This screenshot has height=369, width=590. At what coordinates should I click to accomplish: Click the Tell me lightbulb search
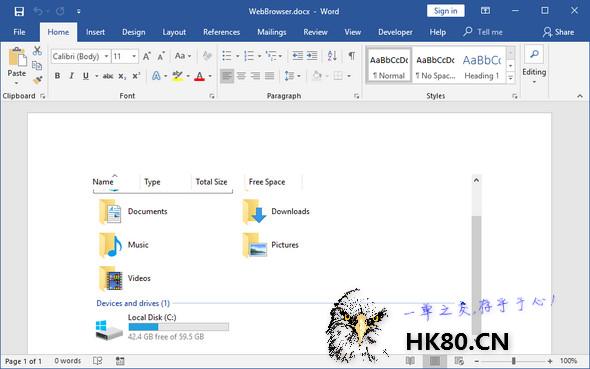click(482, 32)
